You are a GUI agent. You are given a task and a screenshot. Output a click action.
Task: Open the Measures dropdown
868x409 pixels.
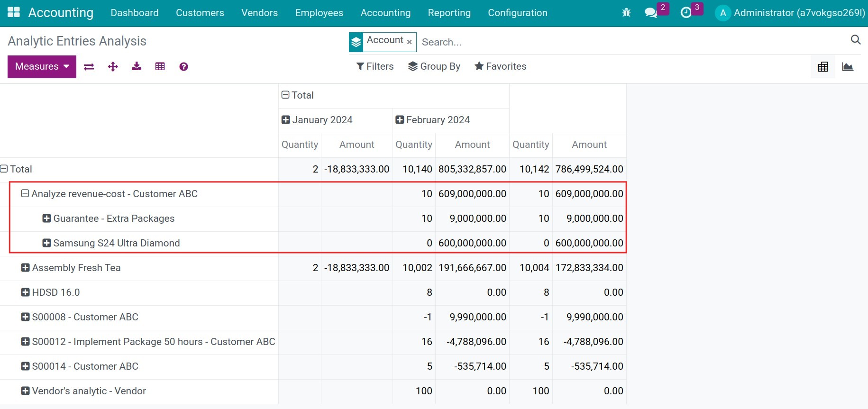pyautogui.click(x=42, y=67)
